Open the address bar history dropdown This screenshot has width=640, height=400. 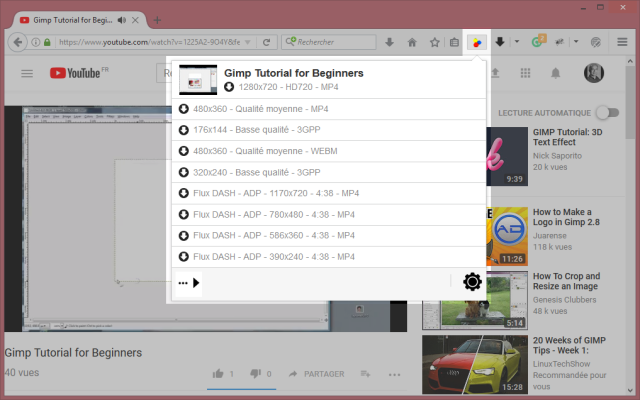point(247,42)
